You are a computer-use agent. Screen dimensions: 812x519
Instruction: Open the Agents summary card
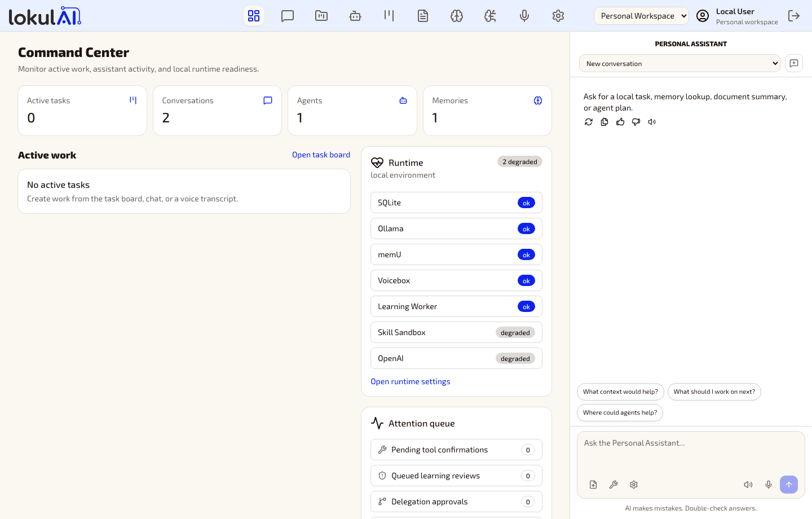click(352, 111)
